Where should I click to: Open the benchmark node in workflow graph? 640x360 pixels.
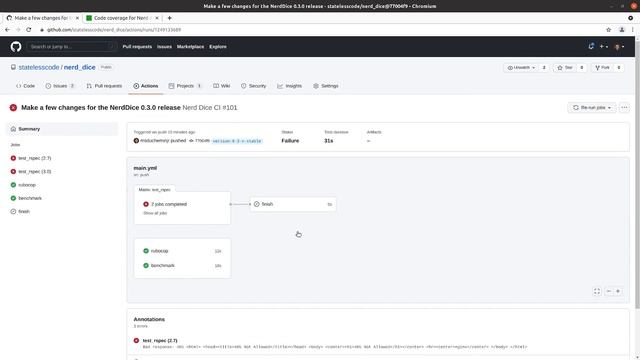coord(182,266)
